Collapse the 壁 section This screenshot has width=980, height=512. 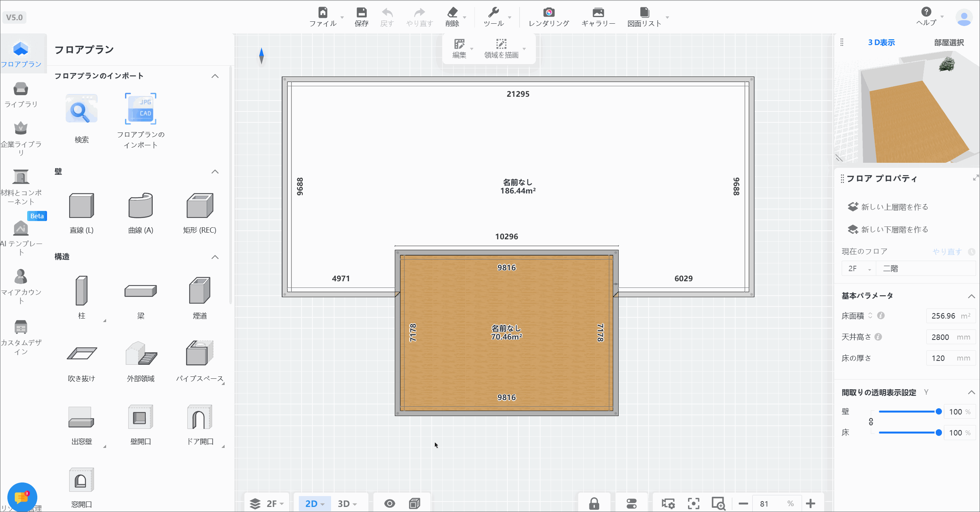point(215,172)
